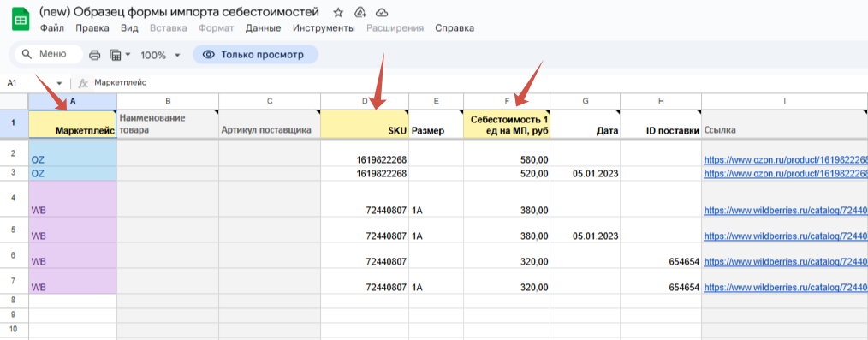Click the magnifier in the Меню search

pos(26,54)
